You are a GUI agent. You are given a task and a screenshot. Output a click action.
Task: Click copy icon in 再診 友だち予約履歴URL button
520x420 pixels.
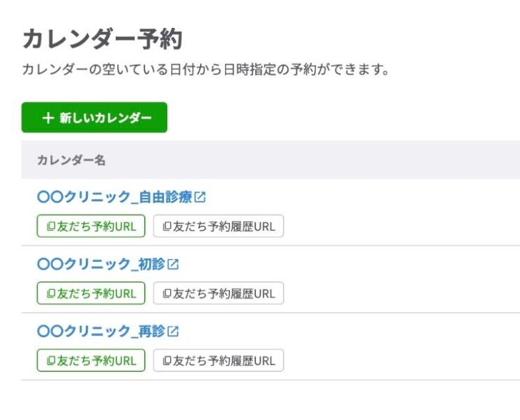point(166,360)
